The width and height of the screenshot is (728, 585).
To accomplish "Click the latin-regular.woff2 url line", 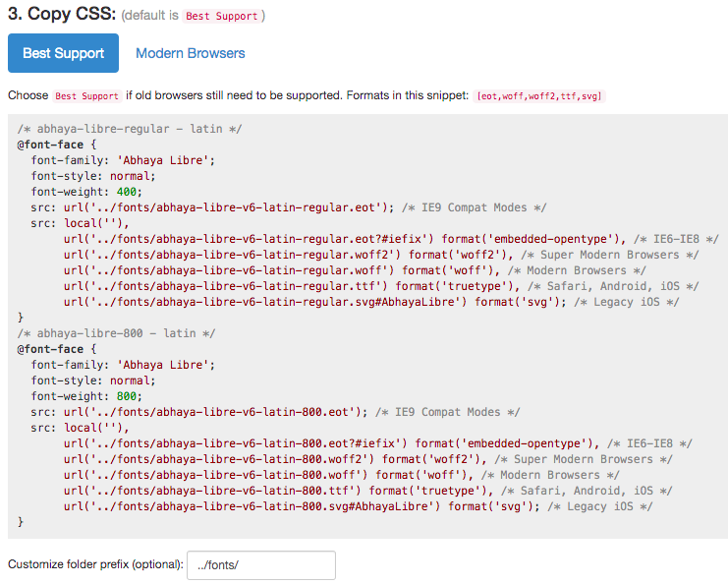I will click(381, 255).
